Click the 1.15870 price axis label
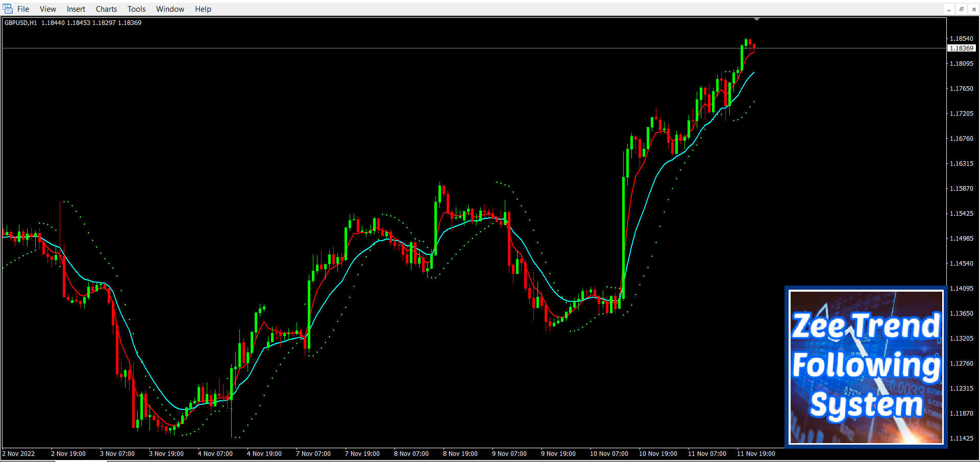980x462 pixels. pos(961,189)
